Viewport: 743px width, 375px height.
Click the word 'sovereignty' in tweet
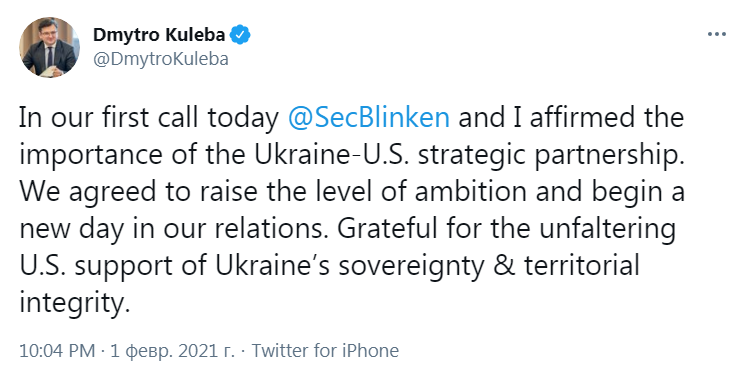411,265
